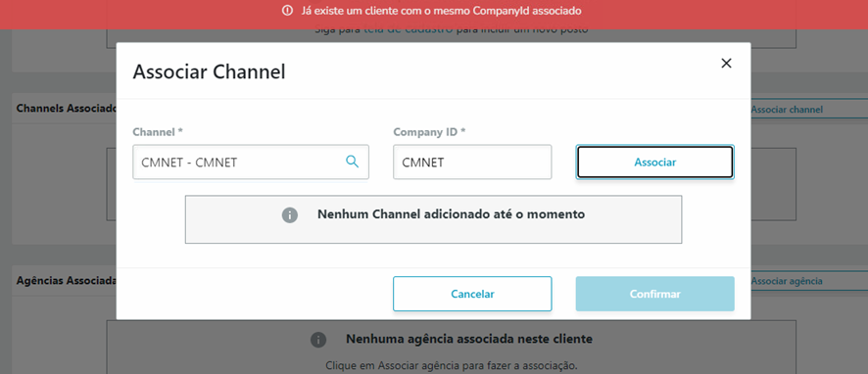This screenshot has width=868, height=374.
Task: Click 'Nenhum Channel adicionado até o momento' text
Action: point(452,214)
